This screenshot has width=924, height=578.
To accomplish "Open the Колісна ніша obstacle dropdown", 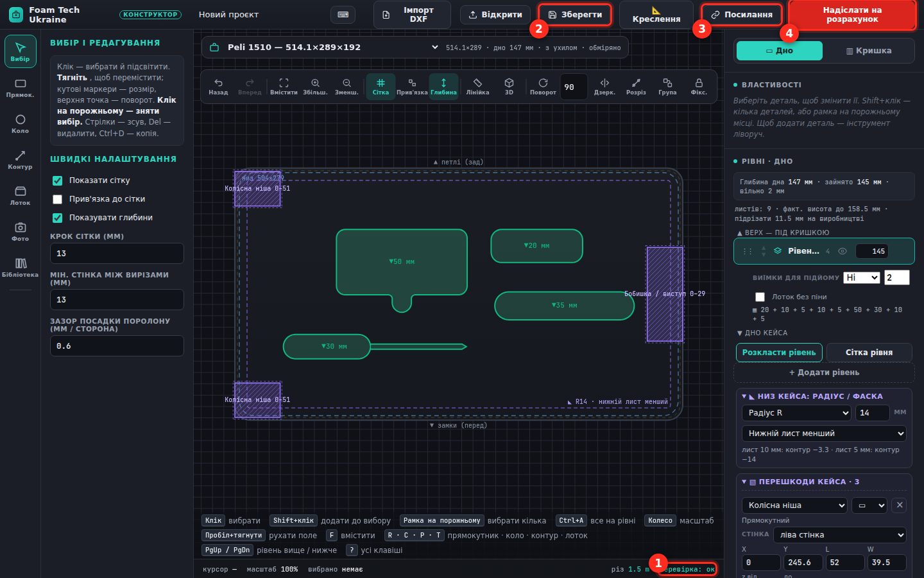I will tap(794, 505).
